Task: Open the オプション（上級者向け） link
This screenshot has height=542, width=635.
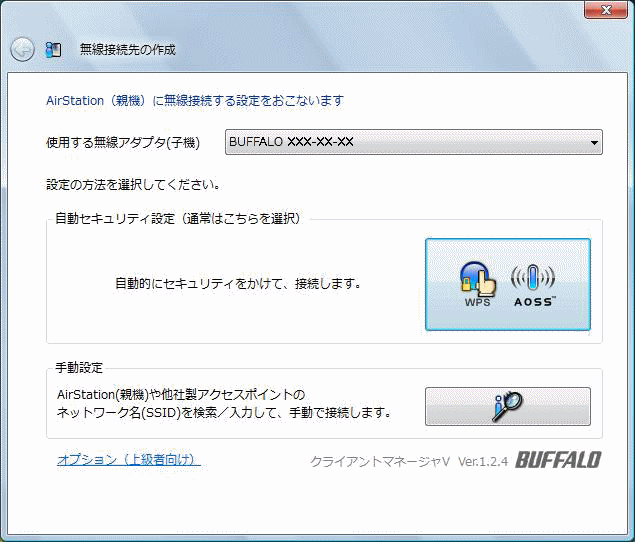Action: (x=129, y=459)
